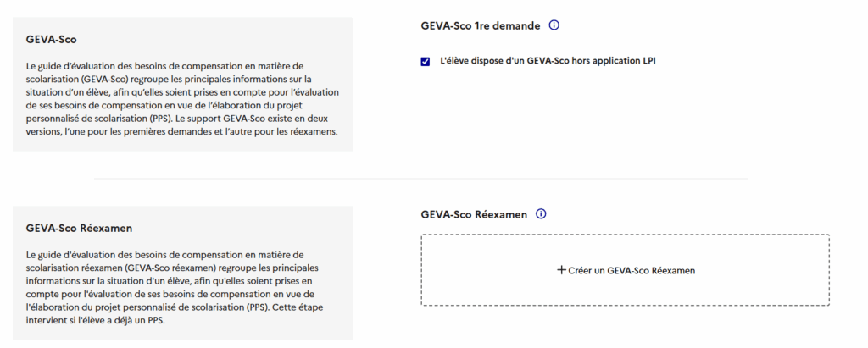
Task: Create a GEVA-Sco Réexamen
Action: coord(625,270)
